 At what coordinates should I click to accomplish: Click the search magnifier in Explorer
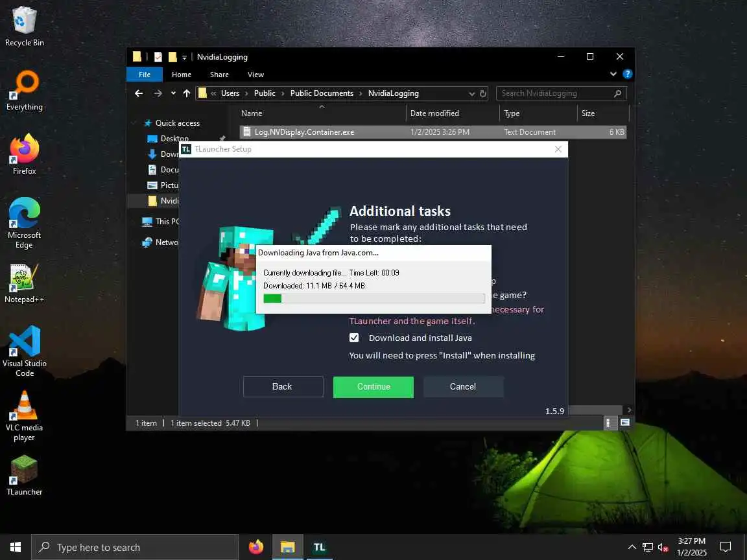[x=617, y=93]
